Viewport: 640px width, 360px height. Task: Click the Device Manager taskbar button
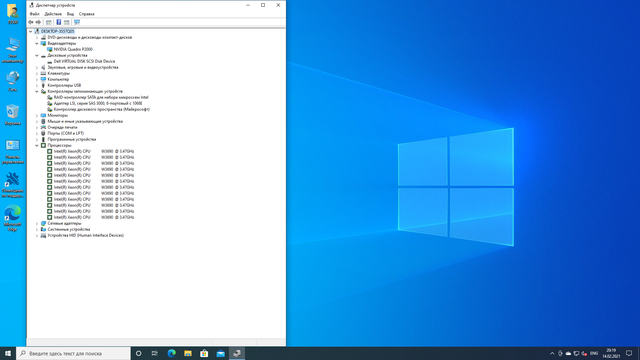237,353
